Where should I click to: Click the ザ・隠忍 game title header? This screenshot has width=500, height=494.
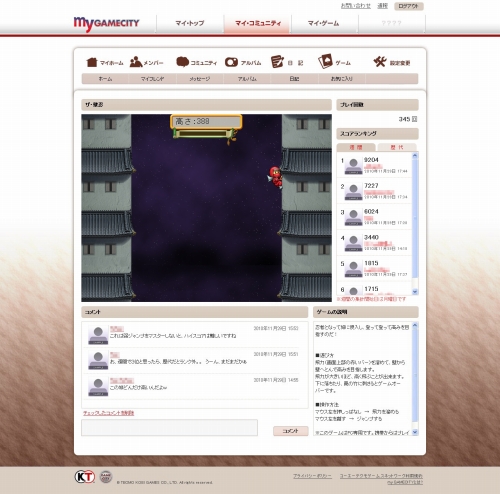point(206,105)
